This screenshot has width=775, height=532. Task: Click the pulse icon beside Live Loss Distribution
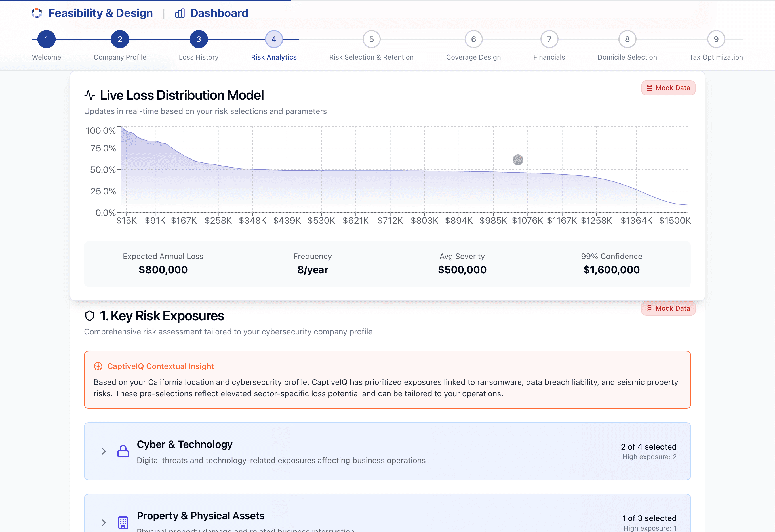point(89,95)
